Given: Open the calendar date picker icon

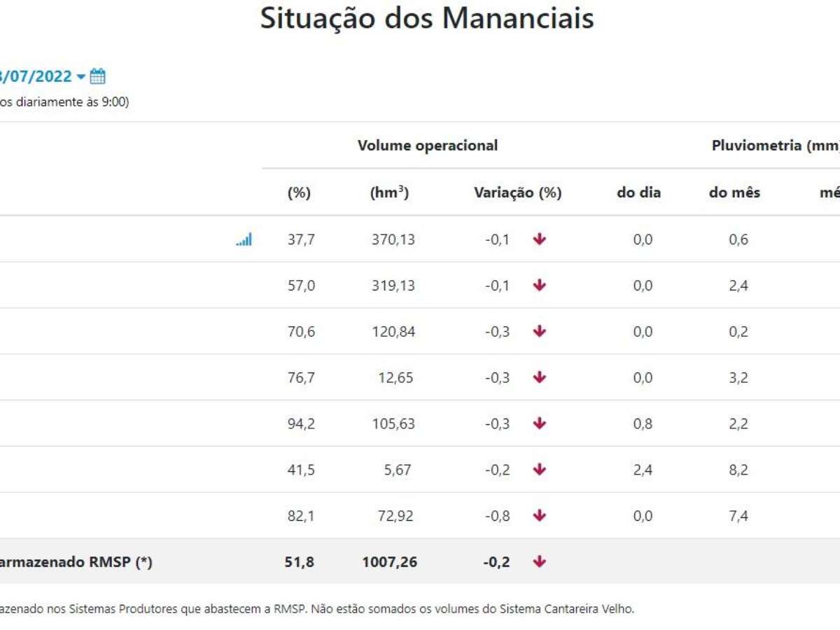Looking at the screenshot, I should 98,76.
